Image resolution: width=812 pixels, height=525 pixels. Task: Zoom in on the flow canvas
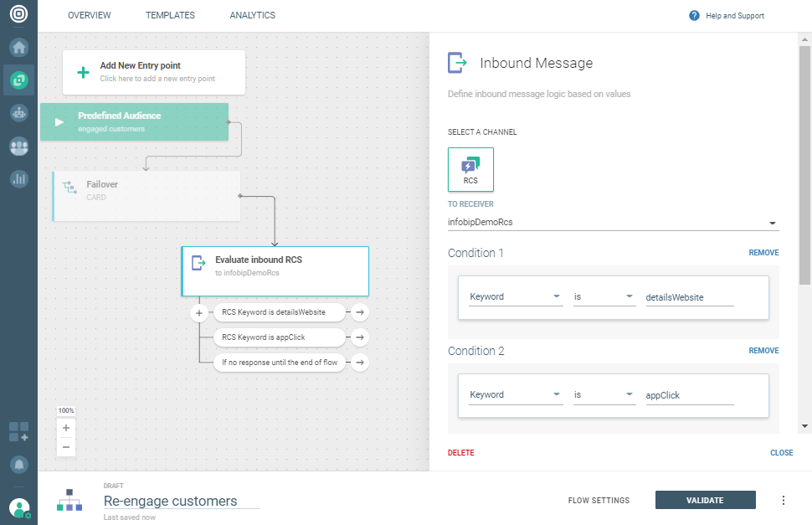pos(66,428)
